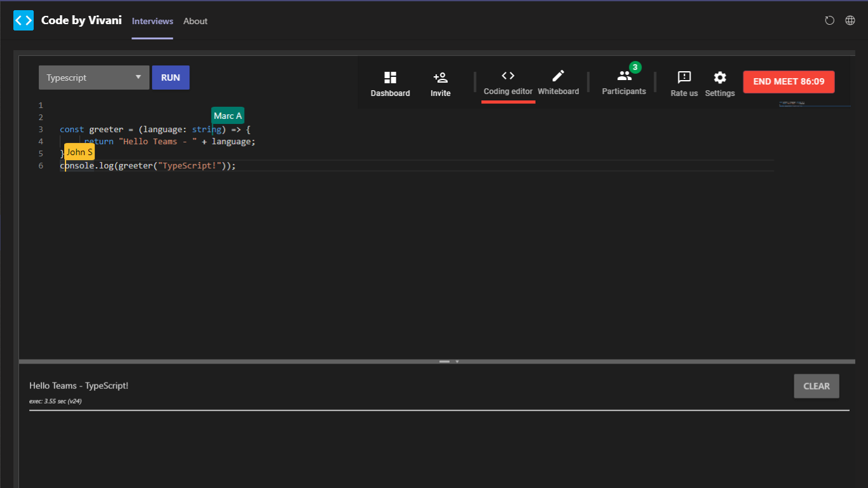The width and height of the screenshot is (868, 488).
Task: Click the Marc A cursor label
Action: pos(227,116)
